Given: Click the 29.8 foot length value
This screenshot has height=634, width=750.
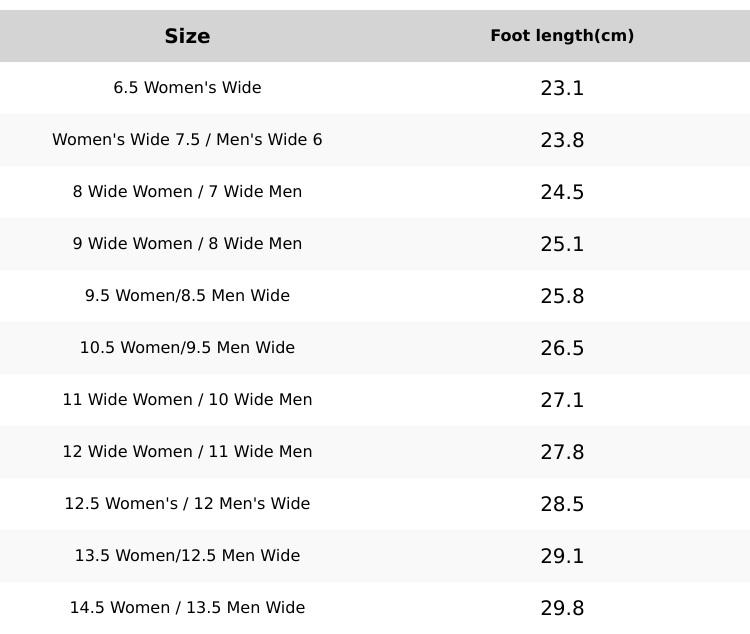Looking at the screenshot, I should pyautogui.click(x=562, y=608).
